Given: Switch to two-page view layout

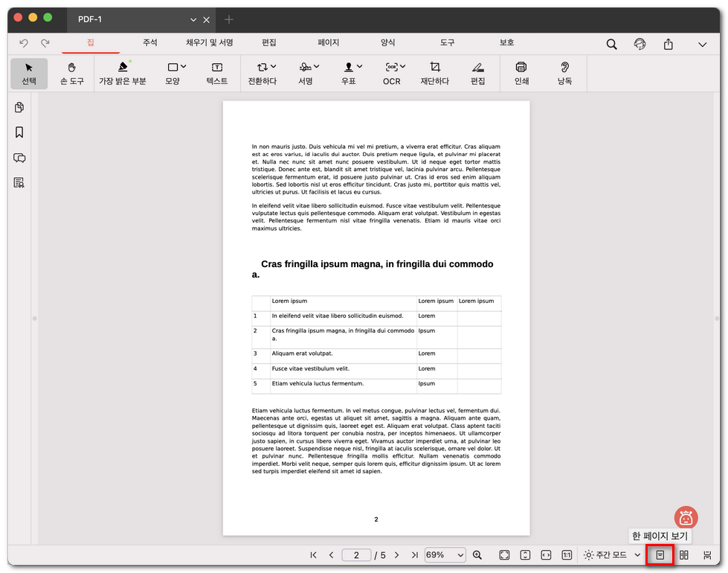Looking at the screenshot, I should pyautogui.click(x=684, y=555).
